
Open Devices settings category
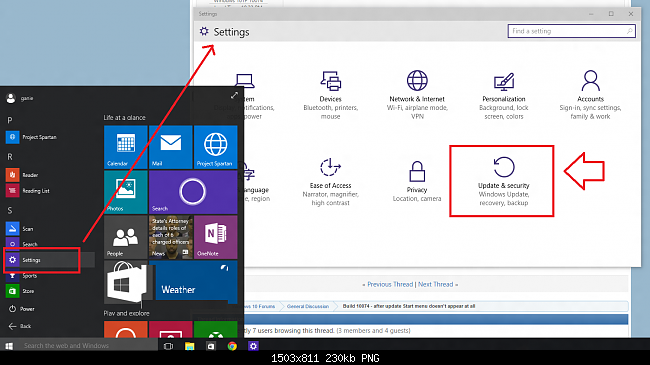330,95
